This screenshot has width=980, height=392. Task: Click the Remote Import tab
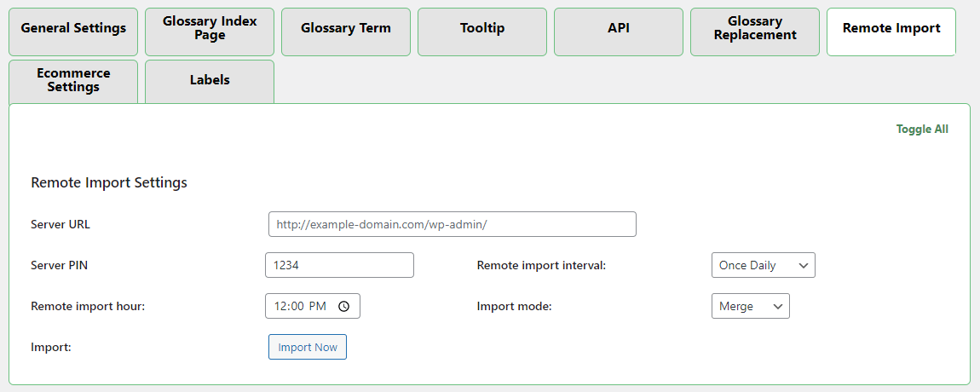point(891,28)
